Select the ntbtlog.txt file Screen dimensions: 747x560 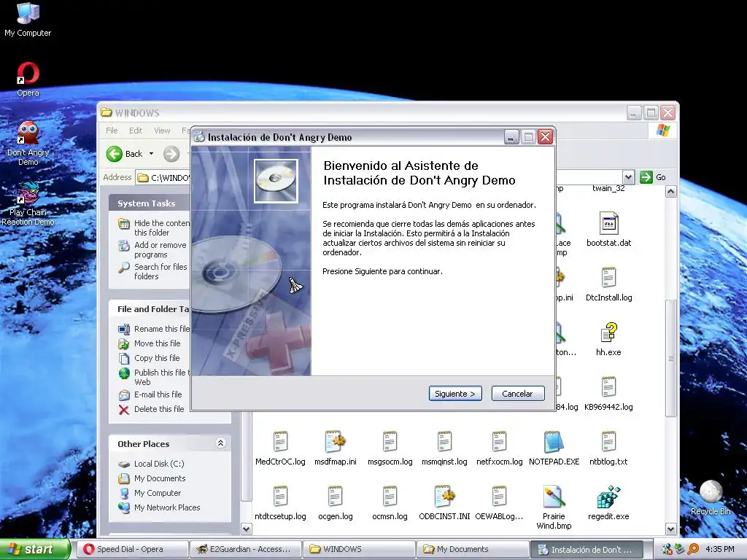coord(608,448)
